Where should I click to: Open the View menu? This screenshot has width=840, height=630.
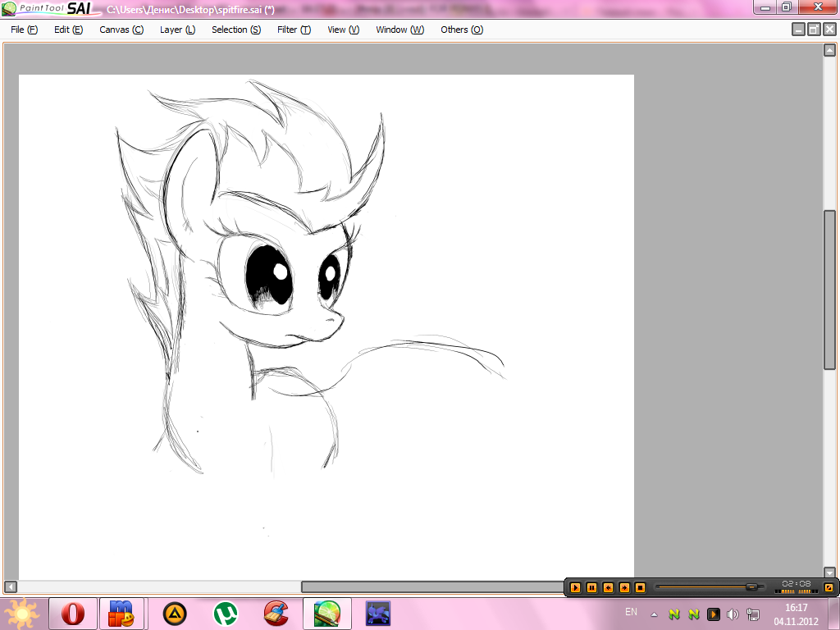point(344,30)
